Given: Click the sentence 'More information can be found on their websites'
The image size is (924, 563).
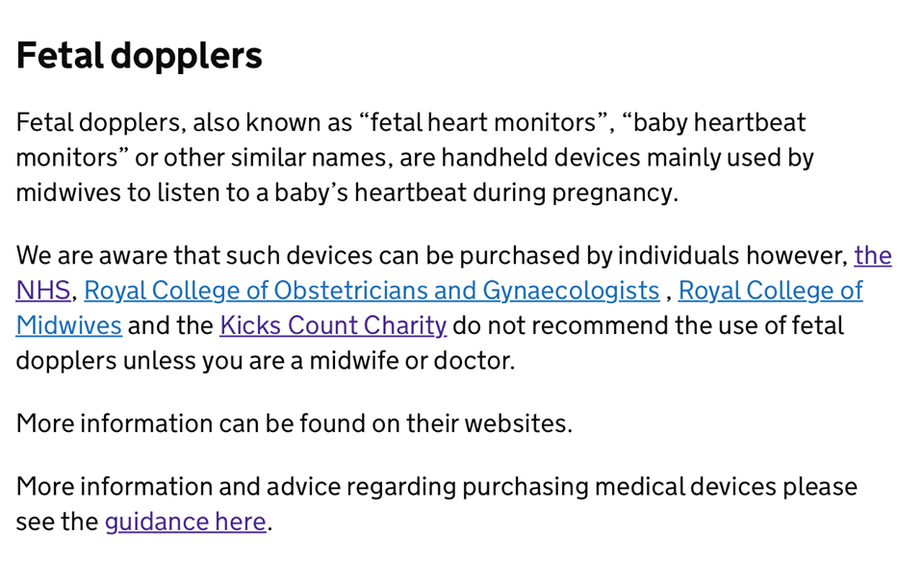Looking at the screenshot, I should [x=295, y=424].
